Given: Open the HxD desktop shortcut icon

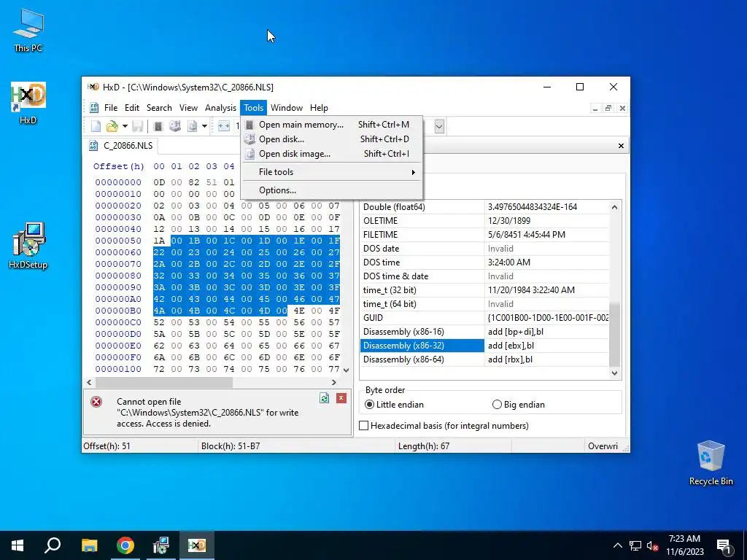Looking at the screenshot, I should tap(28, 103).
